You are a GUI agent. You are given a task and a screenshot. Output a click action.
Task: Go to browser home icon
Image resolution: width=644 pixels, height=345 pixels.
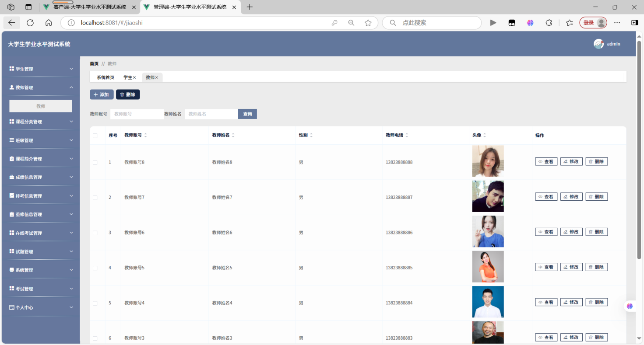pos(49,23)
